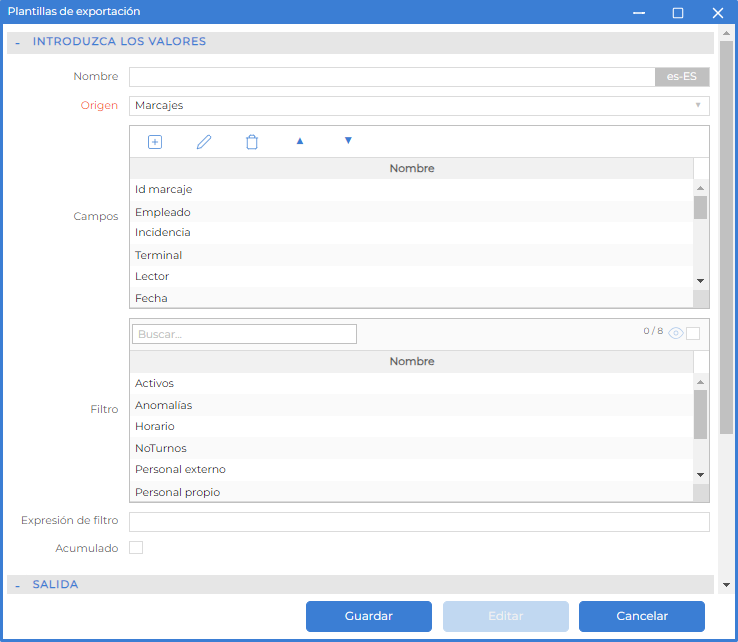Select the Horario filter row

point(411,426)
